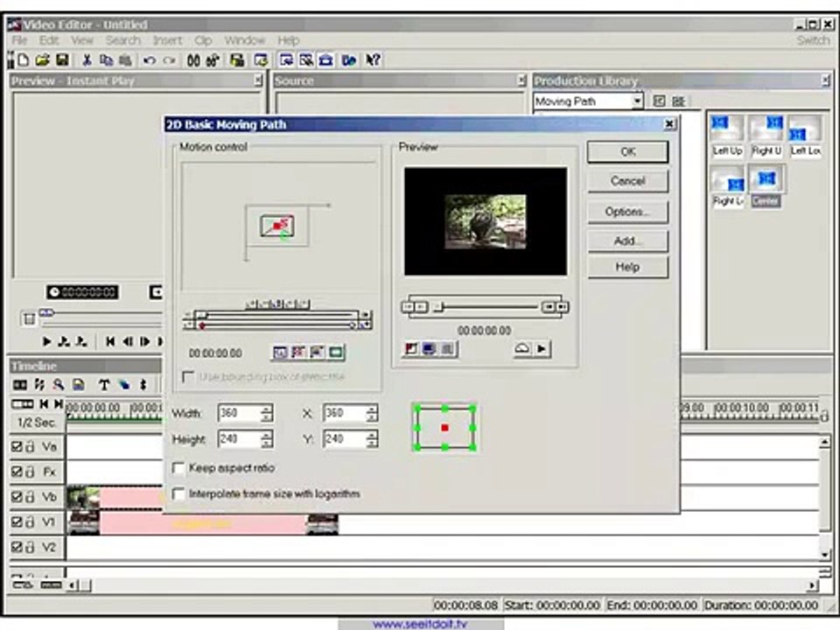Enable Interpolate frame size with logarithm
This screenshot has width=840, height=630.
pos(178,493)
